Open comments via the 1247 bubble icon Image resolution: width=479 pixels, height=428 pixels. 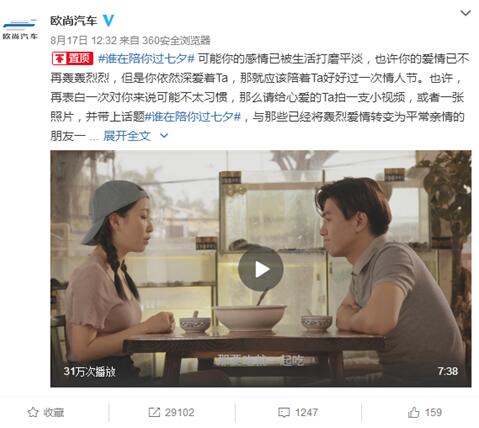284,413
